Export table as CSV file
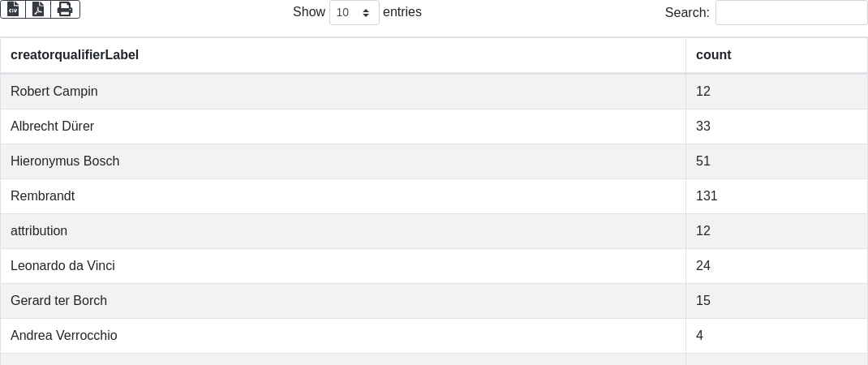This screenshot has height=365, width=868. 13,10
